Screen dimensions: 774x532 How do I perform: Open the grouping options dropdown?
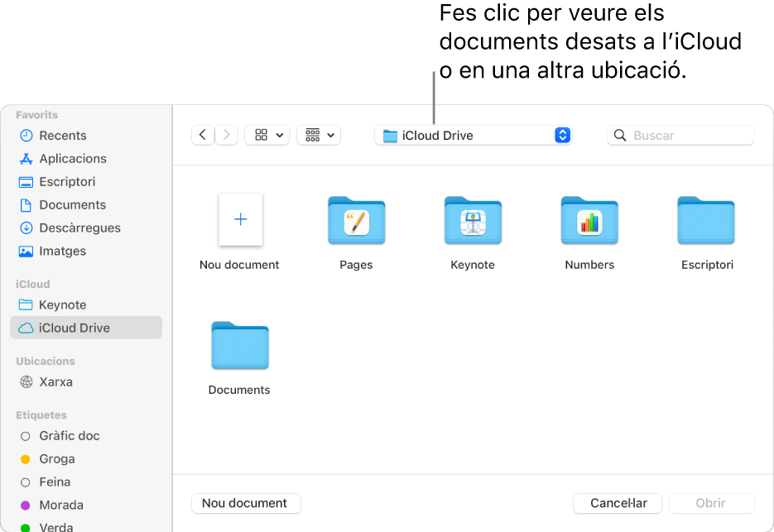click(319, 135)
